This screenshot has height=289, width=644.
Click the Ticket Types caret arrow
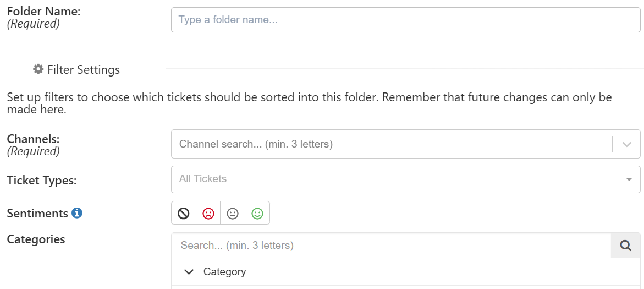[629, 179]
